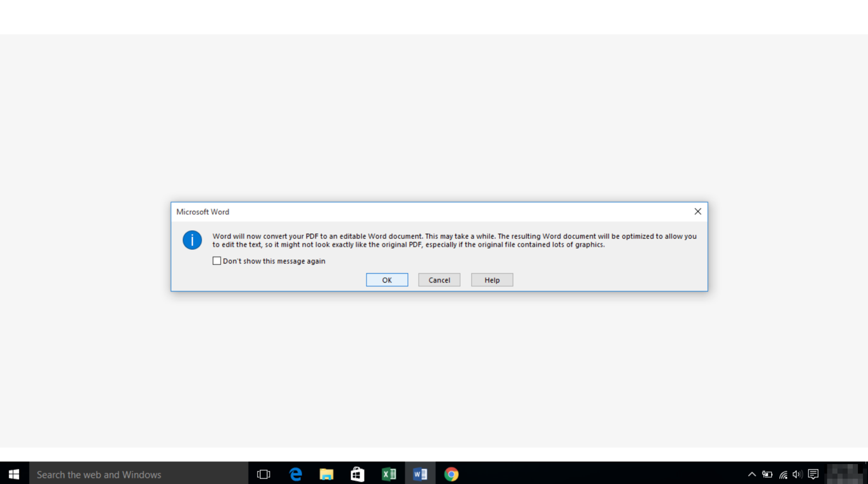Open Google Chrome from taskbar
Image resolution: width=868 pixels, height=484 pixels.
click(x=451, y=474)
